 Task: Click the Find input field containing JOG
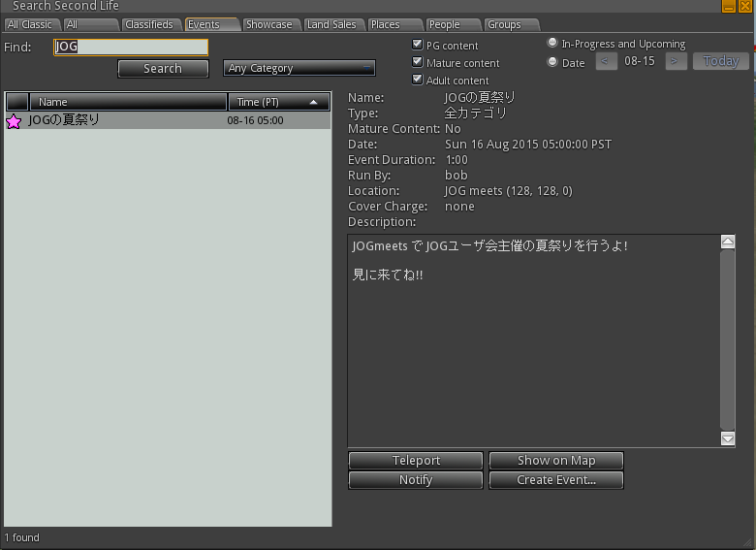[131, 47]
